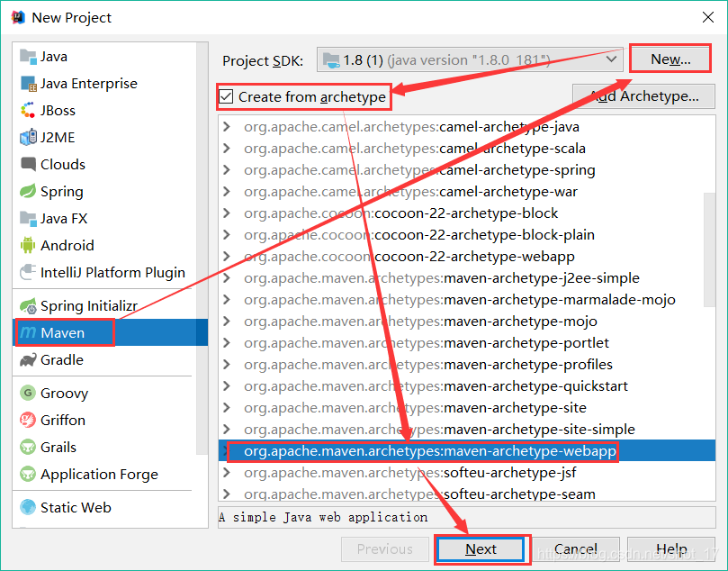728x571 pixels.
Task: Click the Clouds icon
Action: coord(28,164)
